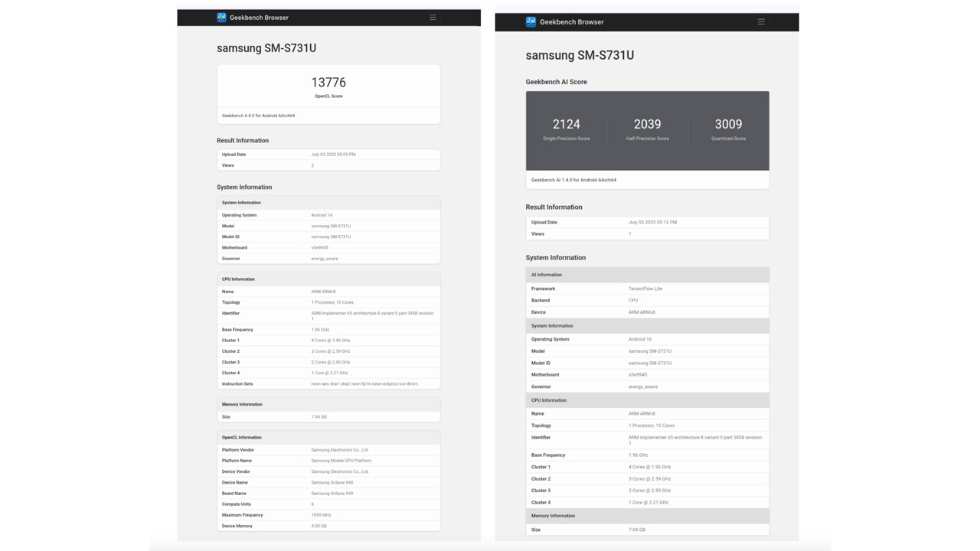Image resolution: width=980 pixels, height=551 pixels.
Task: Click the Cluster 2 label on the AI page
Action: point(541,479)
